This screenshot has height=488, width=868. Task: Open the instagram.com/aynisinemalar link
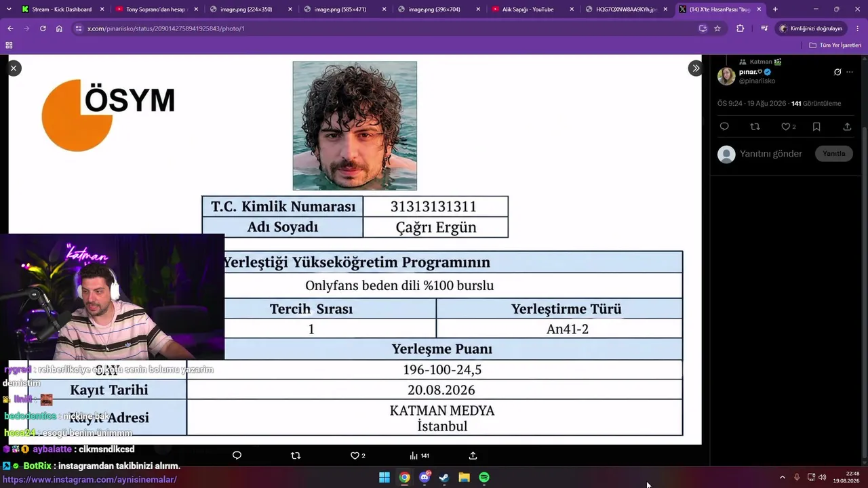coord(90,480)
